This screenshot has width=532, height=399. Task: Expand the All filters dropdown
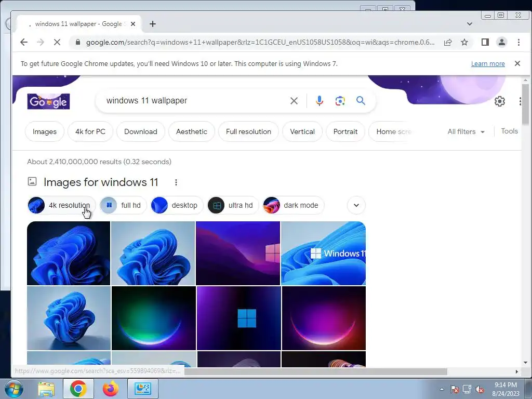[466, 131]
